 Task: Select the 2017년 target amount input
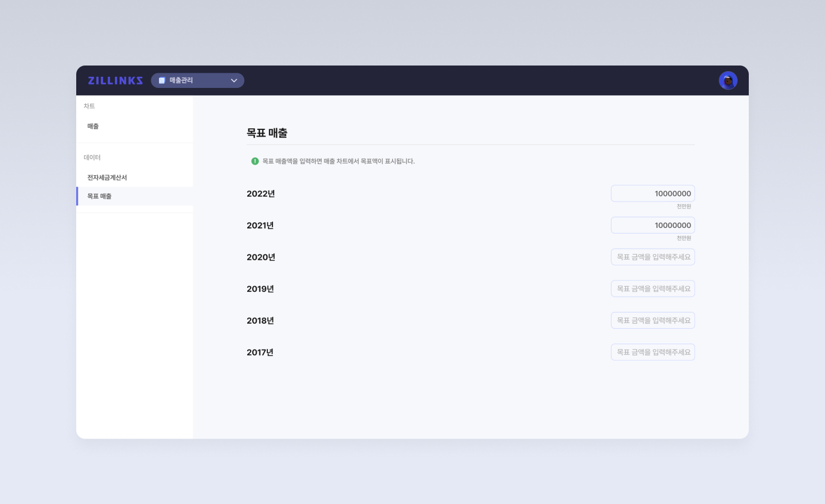click(x=653, y=352)
